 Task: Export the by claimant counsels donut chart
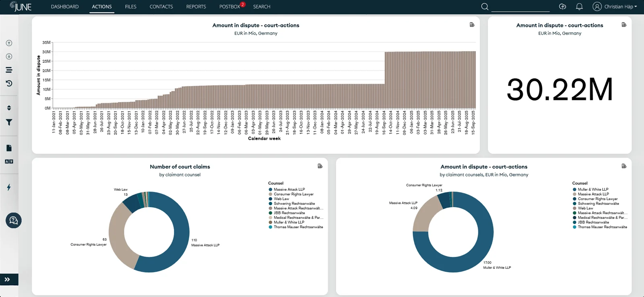click(624, 166)
